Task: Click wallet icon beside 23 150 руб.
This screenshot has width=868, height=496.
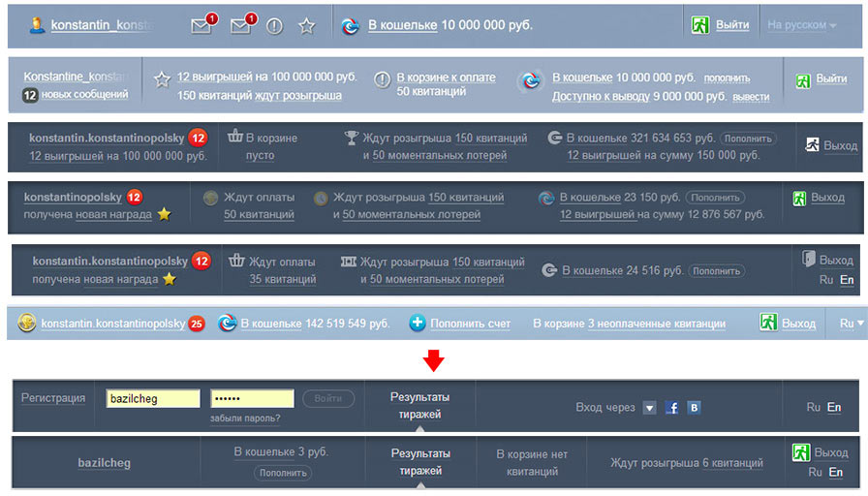Action: [546, 198]
